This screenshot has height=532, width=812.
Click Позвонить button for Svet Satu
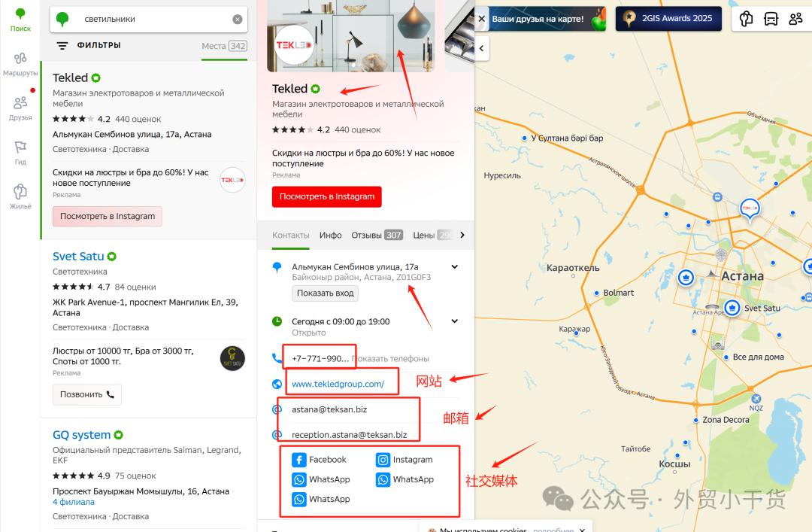pos(87,394)
